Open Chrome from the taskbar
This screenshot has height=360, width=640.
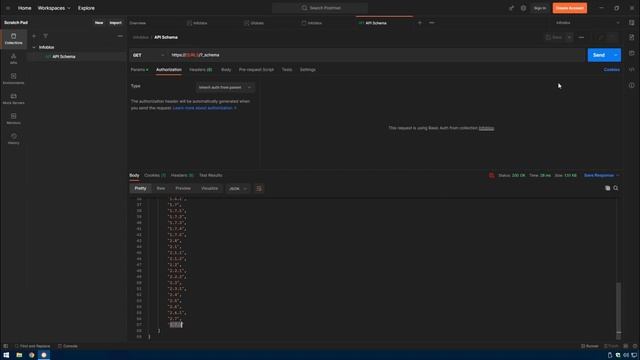tap(31, 355)
